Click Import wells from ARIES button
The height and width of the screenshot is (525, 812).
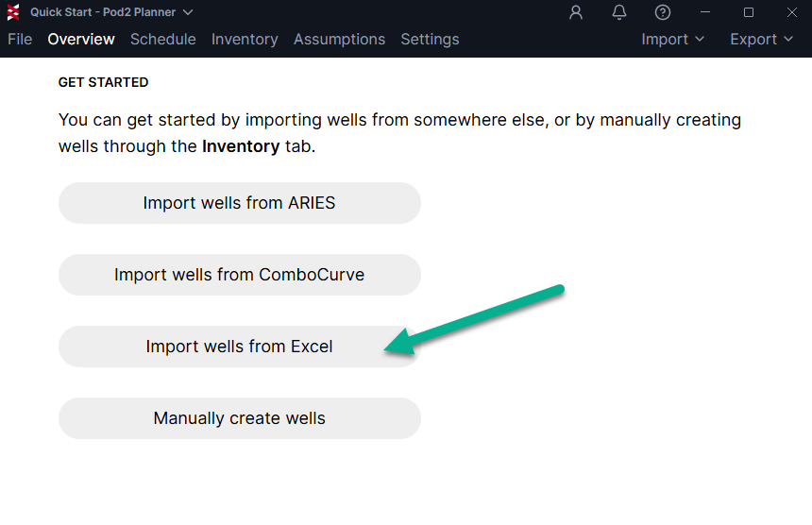(x=239, y=203)
